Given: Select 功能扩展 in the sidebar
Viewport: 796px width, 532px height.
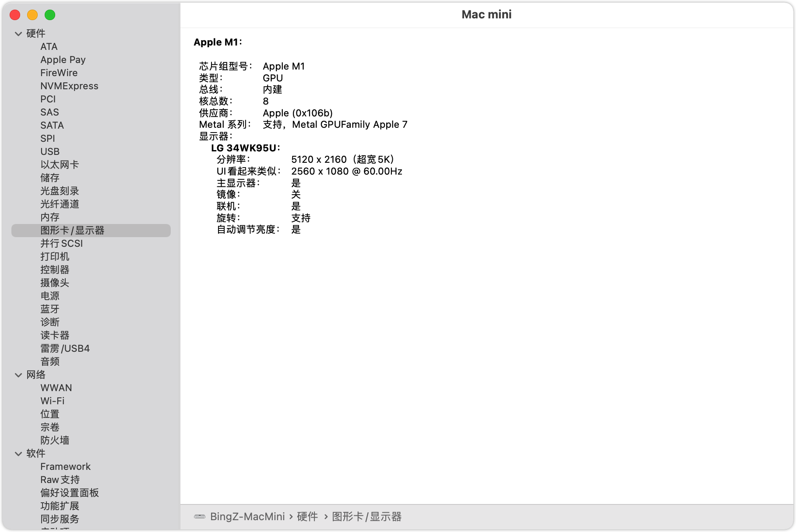Looking at the screenshot, I should [x=60, y=506].
